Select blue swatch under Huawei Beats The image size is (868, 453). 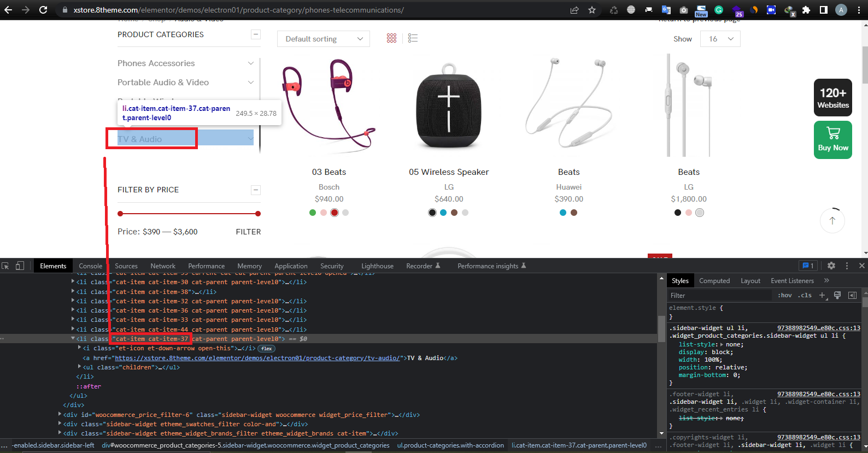563,213
